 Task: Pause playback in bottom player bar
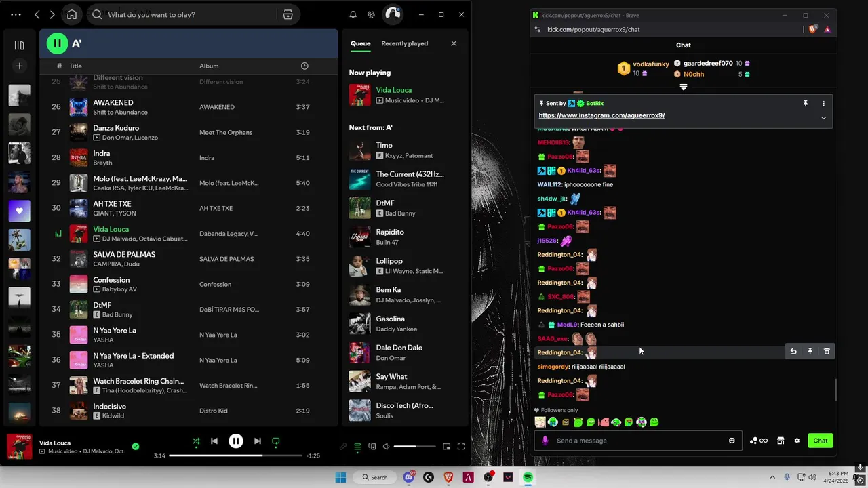(x=235, y=441)
